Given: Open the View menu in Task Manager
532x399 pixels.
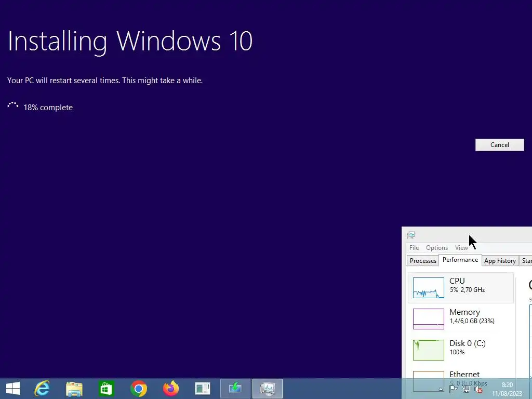Looking at the screenshot, I should click(461, 248).
